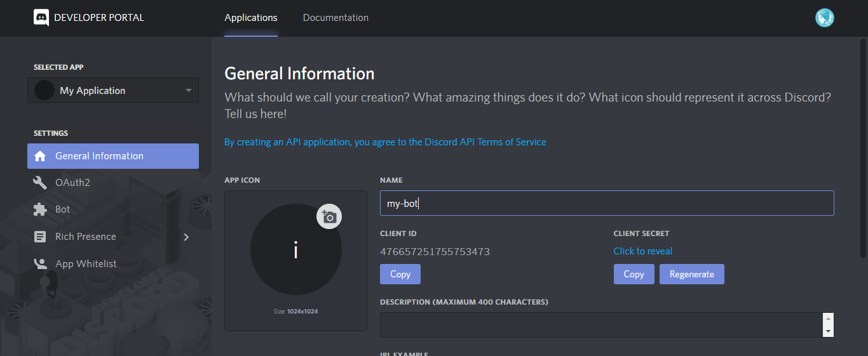Click the DEVELOPER PORTAL title
This screenshot has height=356, width=868.
[99, 18]
